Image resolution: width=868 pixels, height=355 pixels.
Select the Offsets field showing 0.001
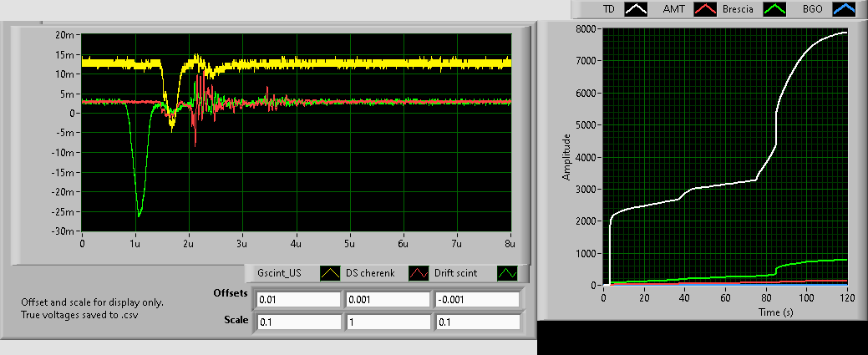point(387,300)
